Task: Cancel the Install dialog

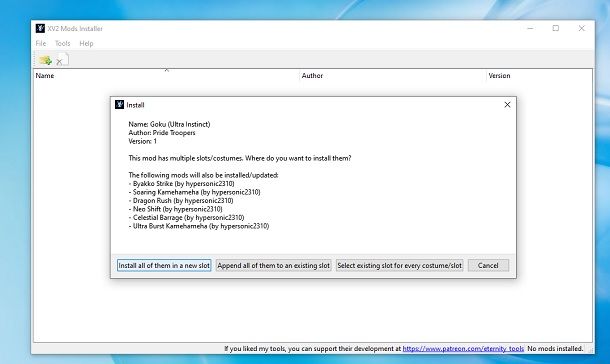Action: (x=488, y=266)
